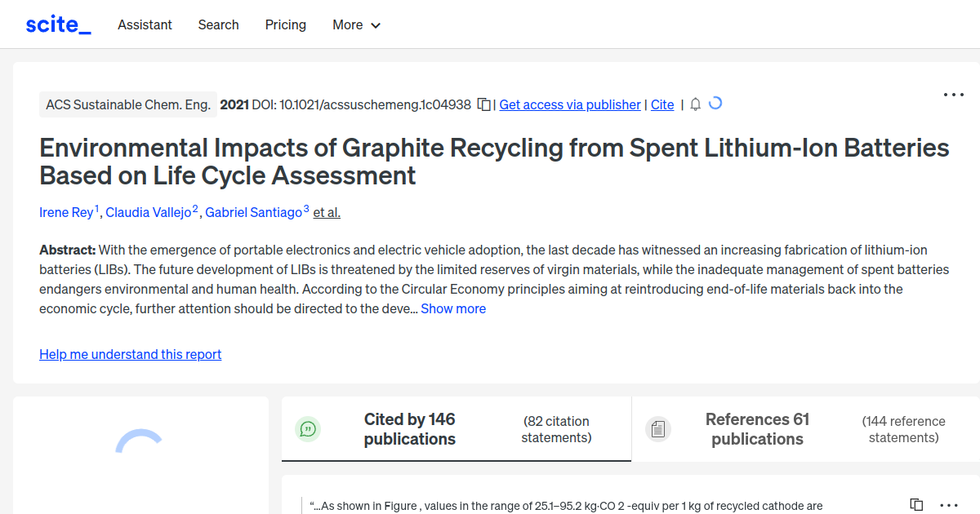Expand the full author list via et al.

326,212
